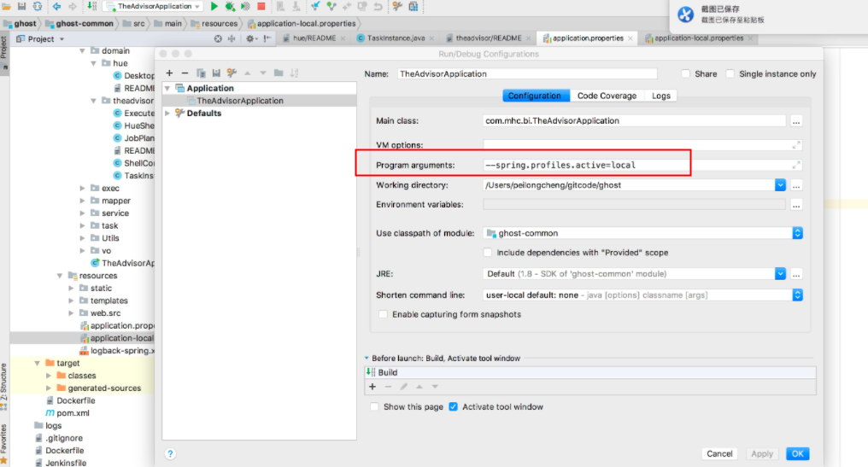This screenshot has width=868, height=467.
Task: Copy configuration icon in dialog toolbar
Action: tap(201, 73)
